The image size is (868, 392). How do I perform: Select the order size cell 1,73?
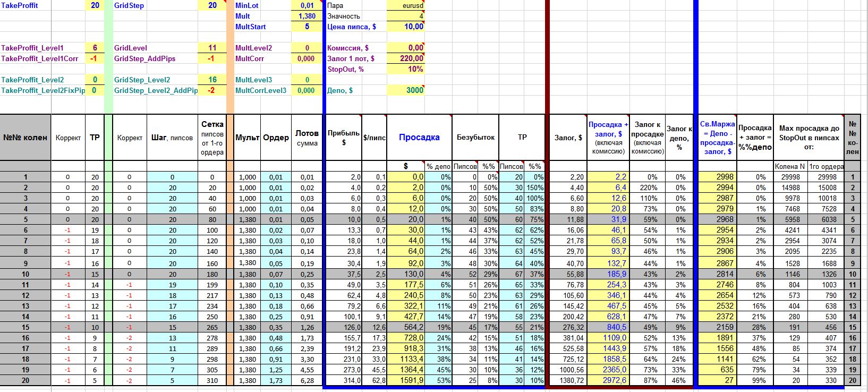tap(276, 380)
